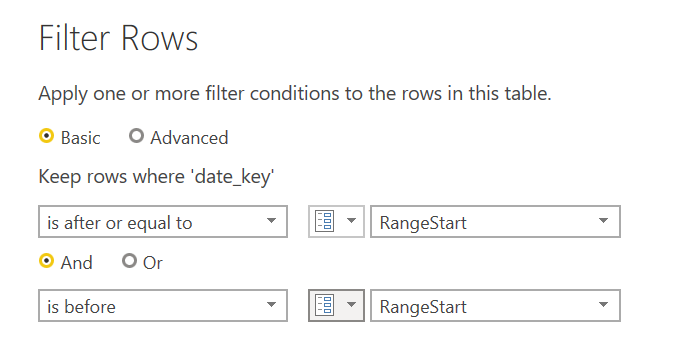
Task: Click the 'Keep rows where date_key' label
Action: (x=156, y=177)
